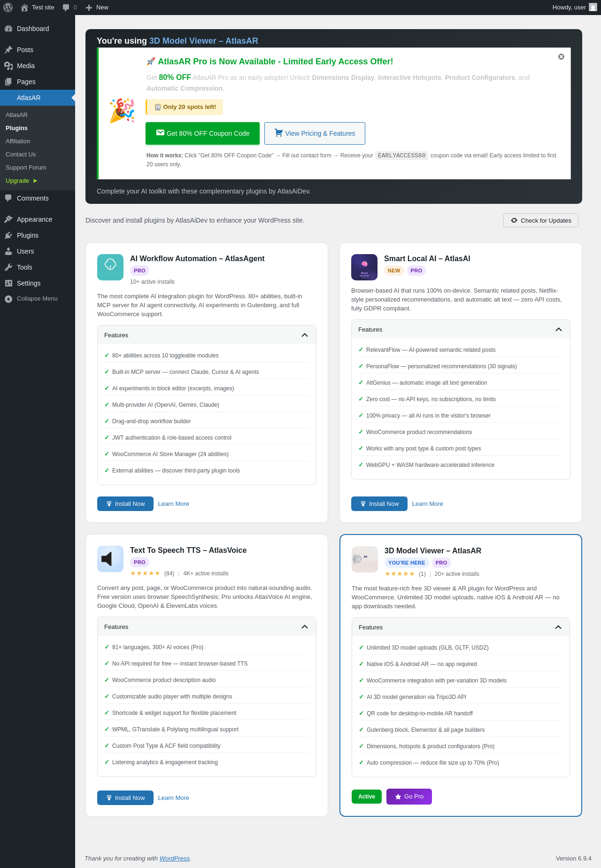Open the WordPress logo menu
The width and height of the screenshot is (601, 868).
(8, 8)
